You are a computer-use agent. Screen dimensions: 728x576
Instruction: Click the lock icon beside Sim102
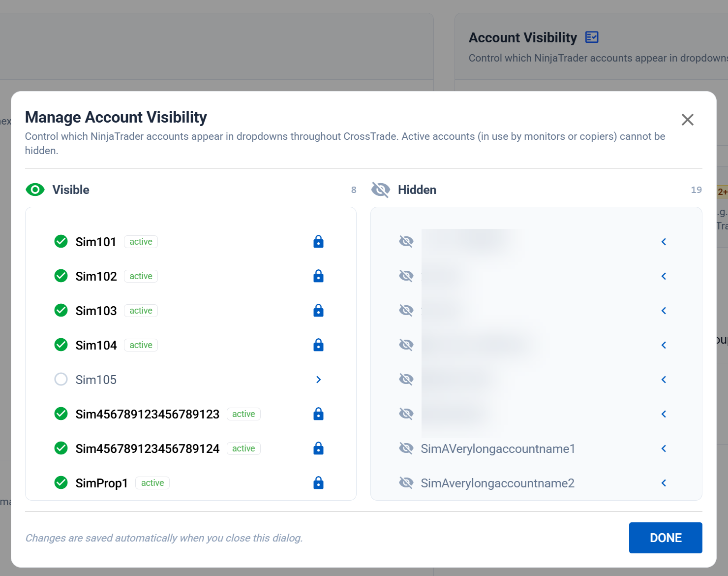(318, 276)
